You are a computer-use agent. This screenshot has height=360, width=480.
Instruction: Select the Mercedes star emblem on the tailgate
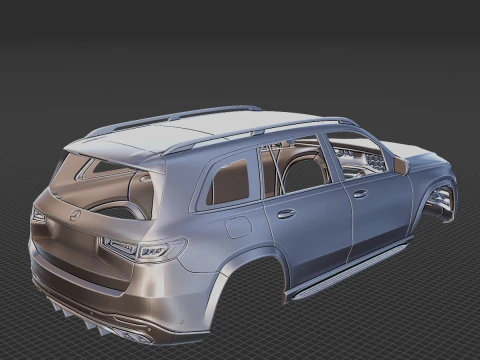pos(75,215)
